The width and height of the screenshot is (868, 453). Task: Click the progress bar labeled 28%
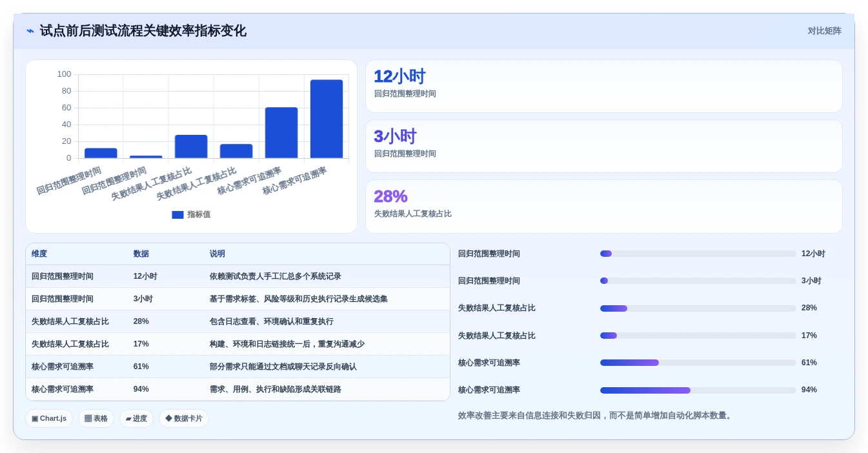pos(698,308)
